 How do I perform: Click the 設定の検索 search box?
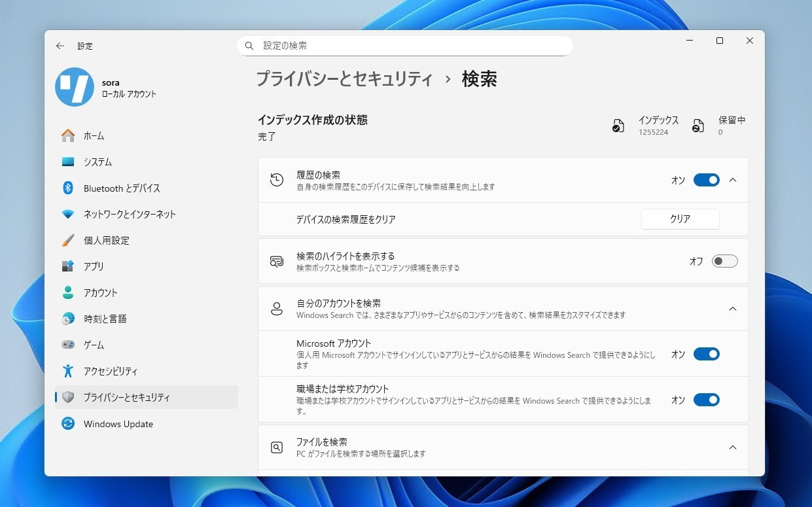coord(404,46)
